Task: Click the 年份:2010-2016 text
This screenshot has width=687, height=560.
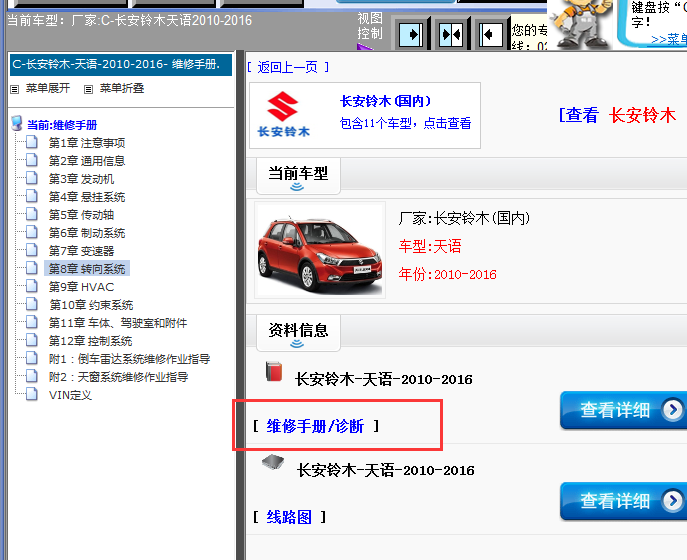Action: (x=447, y=274)
